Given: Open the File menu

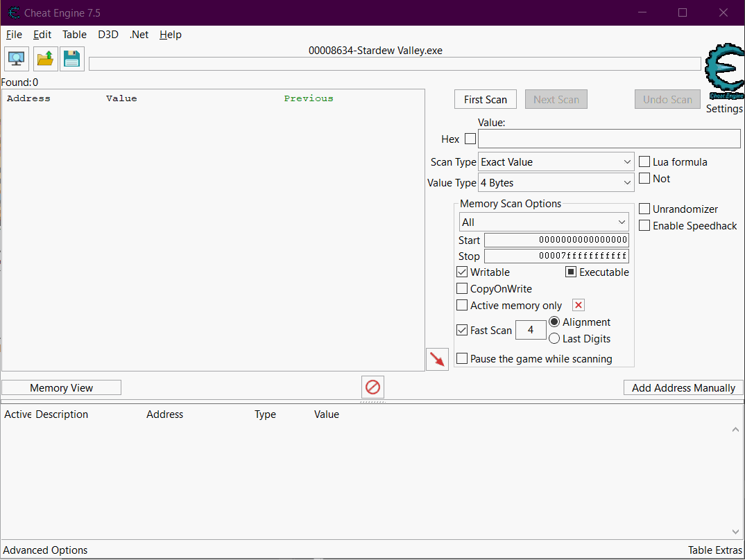Looking at the screenshot, I should tap(14, 35).
